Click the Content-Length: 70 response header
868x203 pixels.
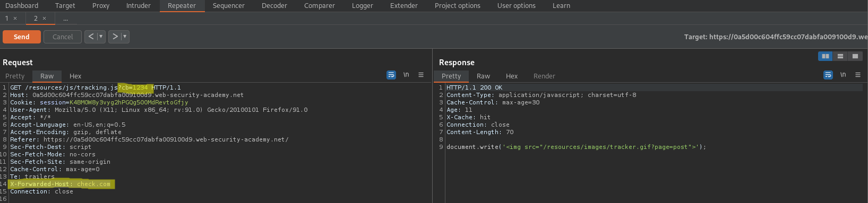[480, 132]
